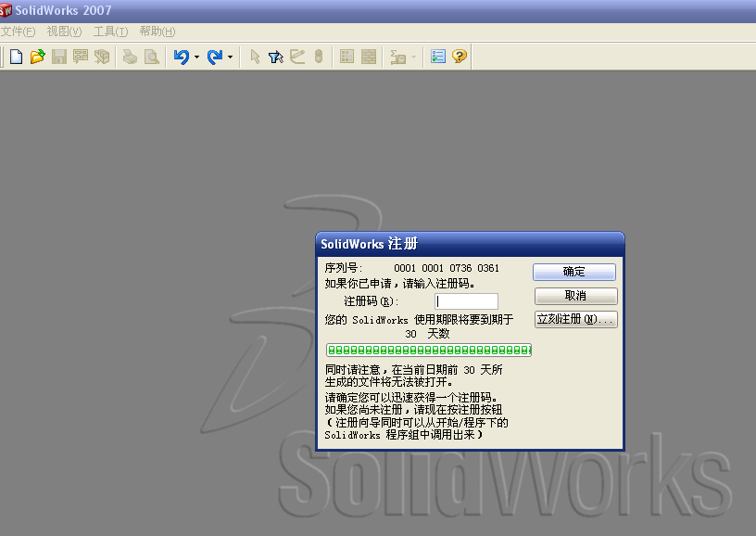The height and width of the screenshot is (536, 756).
Task: Confirm with the 确定 button
Action: [574, 272]
